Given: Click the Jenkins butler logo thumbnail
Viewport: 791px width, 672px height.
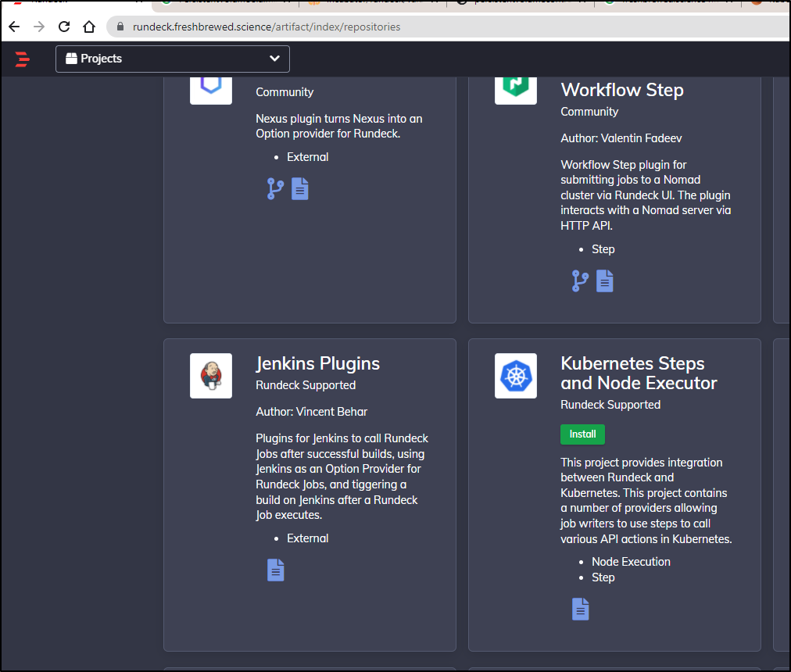Looking at the screenshot, I should coord(211,376).
